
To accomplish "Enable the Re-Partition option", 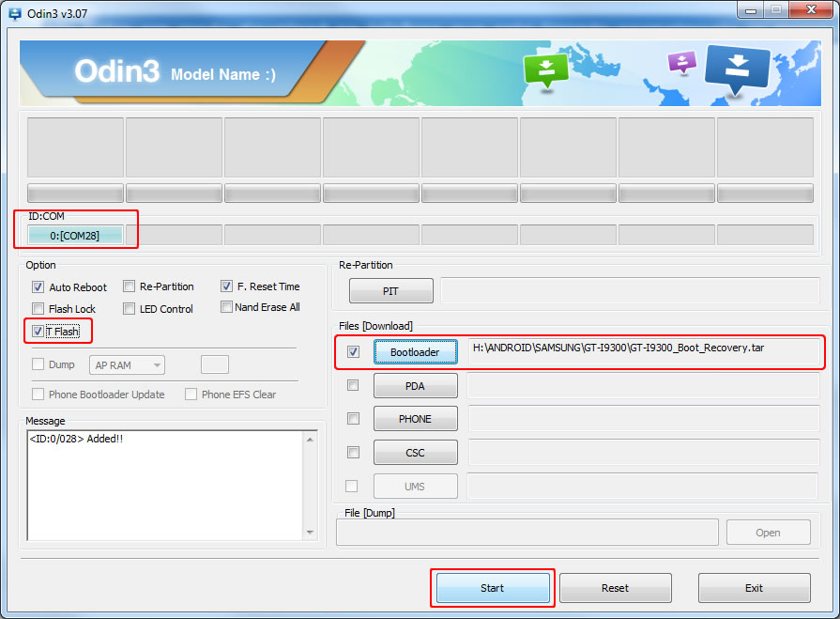I will click(129, 286).
